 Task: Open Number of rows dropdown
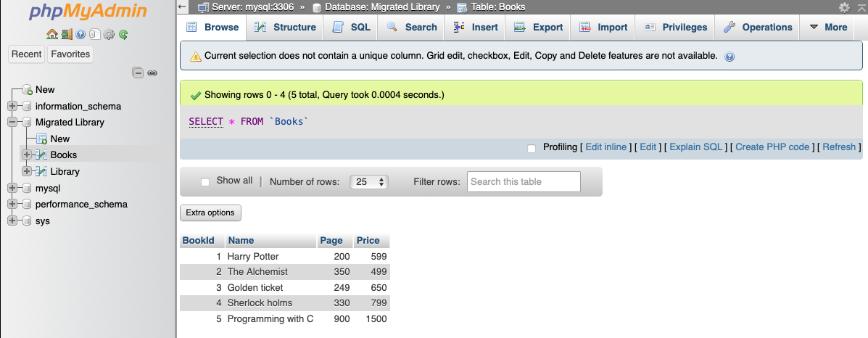tap(369, 182)
